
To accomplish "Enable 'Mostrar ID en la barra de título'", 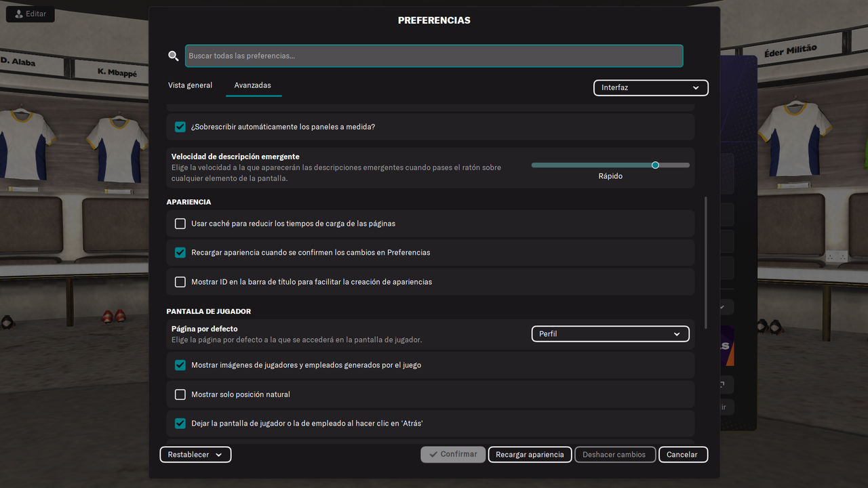I will 180,282.
